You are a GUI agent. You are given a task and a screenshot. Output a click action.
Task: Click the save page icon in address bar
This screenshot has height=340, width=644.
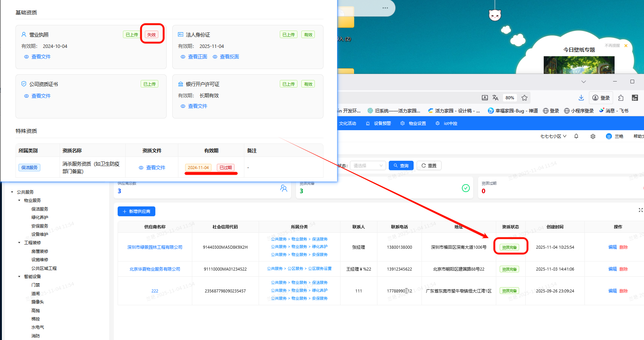485,98
